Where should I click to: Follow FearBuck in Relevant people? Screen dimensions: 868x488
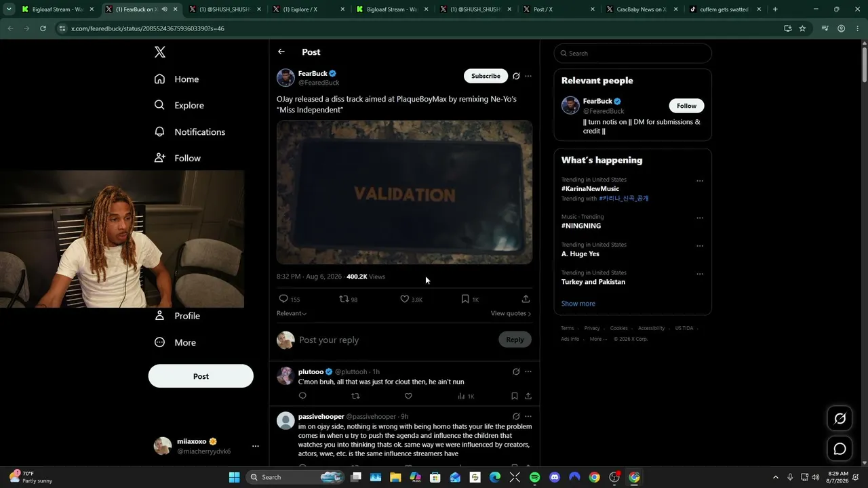pos(686,106)
